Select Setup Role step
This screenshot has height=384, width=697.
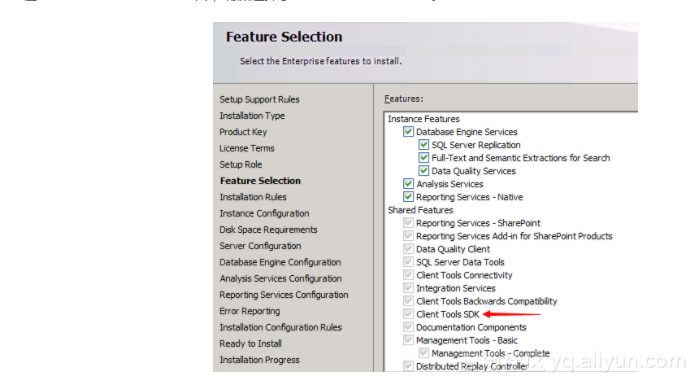pyautogui.click(x=240, y=164)
